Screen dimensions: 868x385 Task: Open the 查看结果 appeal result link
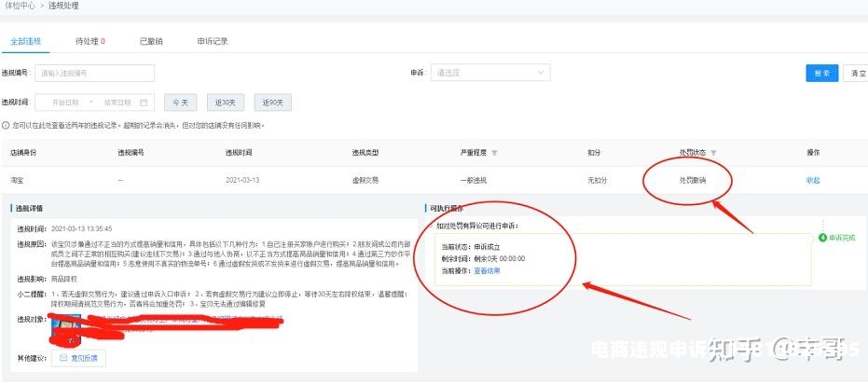pyautogui.click(x=487, y=270)
